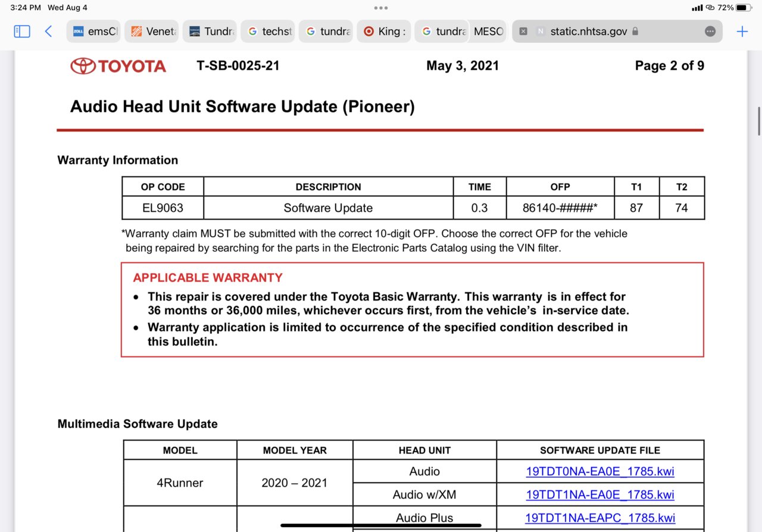The image size is (762, 532).
Task: Click the 'Audio w/XM' head unit cell
Action: pyautogui.click(x=424, y=495)
